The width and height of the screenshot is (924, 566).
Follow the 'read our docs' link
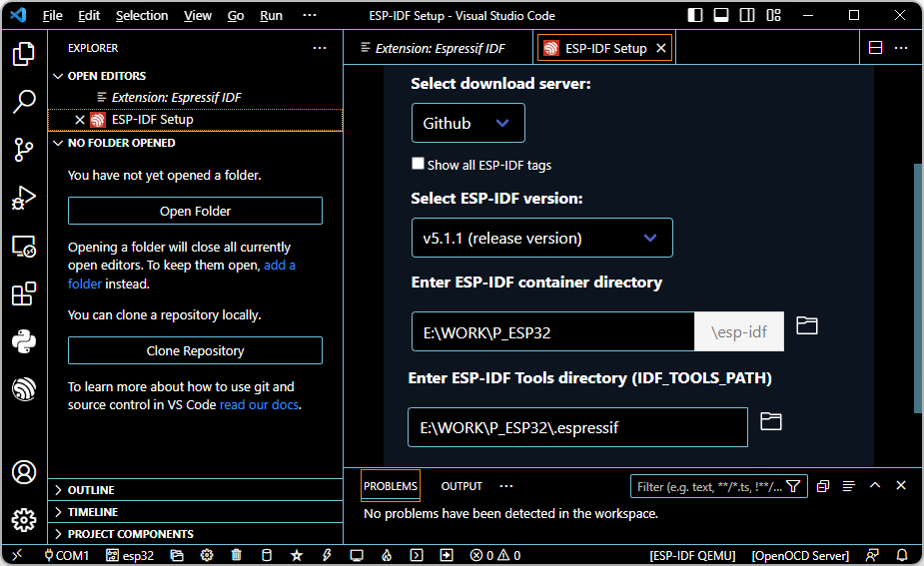pos(259,405)
